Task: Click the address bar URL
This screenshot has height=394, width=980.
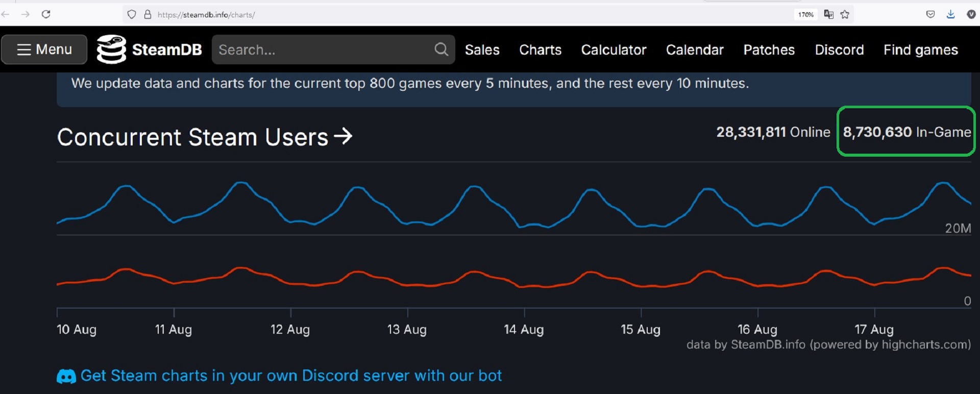Action: coord(206,15)
